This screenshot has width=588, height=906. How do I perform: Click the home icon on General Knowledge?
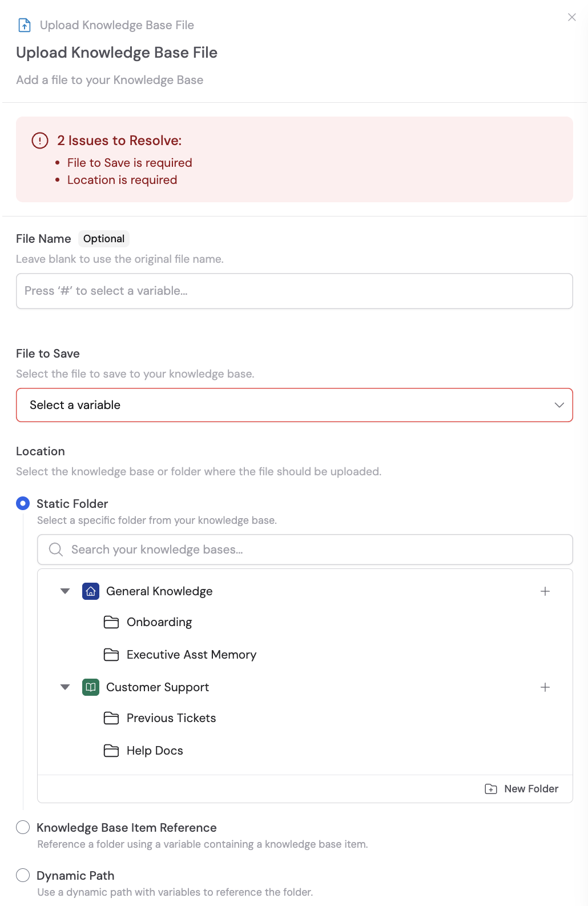tap(90, 591)
